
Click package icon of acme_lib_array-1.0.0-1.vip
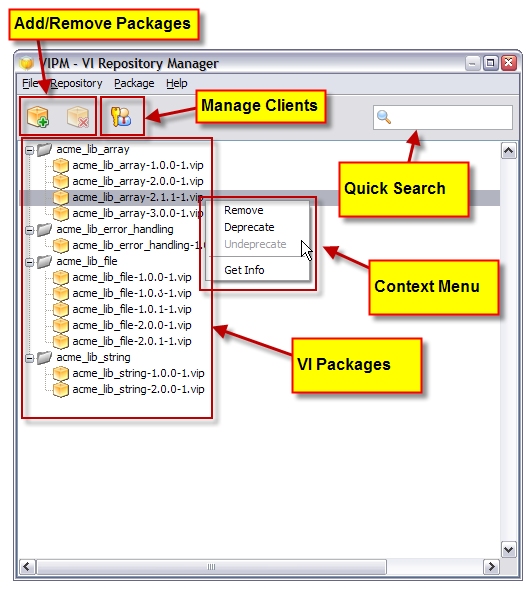(x=60, y=165)
